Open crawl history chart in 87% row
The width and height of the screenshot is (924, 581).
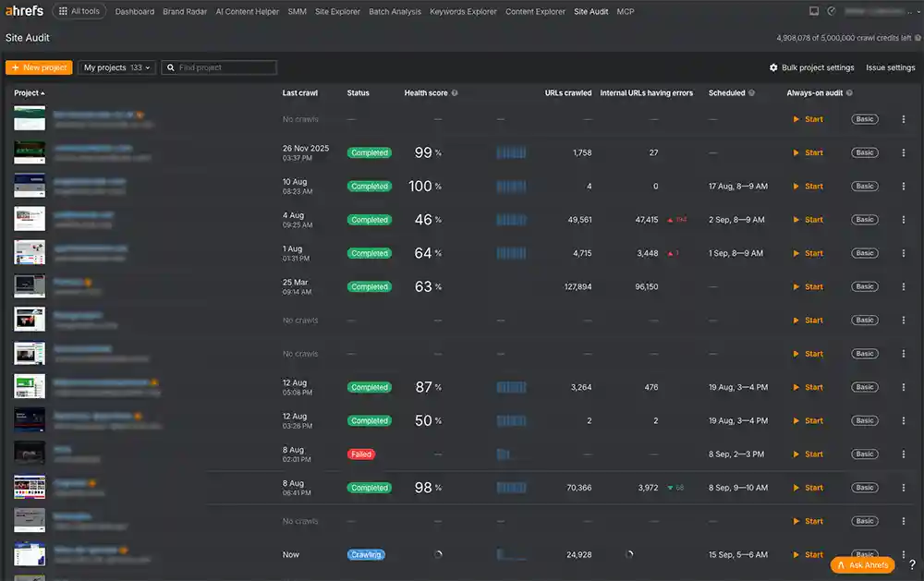point(511,387)
